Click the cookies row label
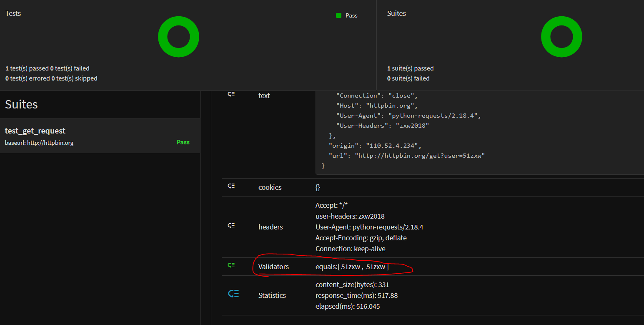 (x=270, y=187)
